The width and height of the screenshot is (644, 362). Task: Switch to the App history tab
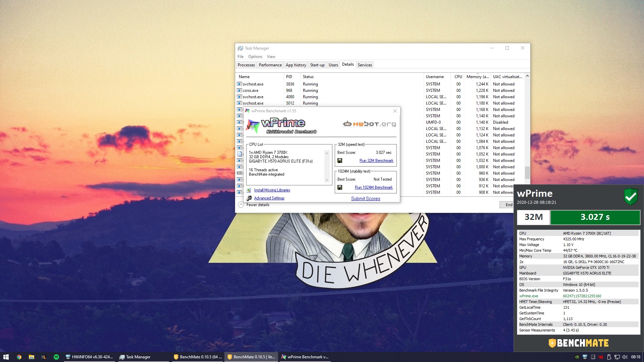click(x=296, y=65)
